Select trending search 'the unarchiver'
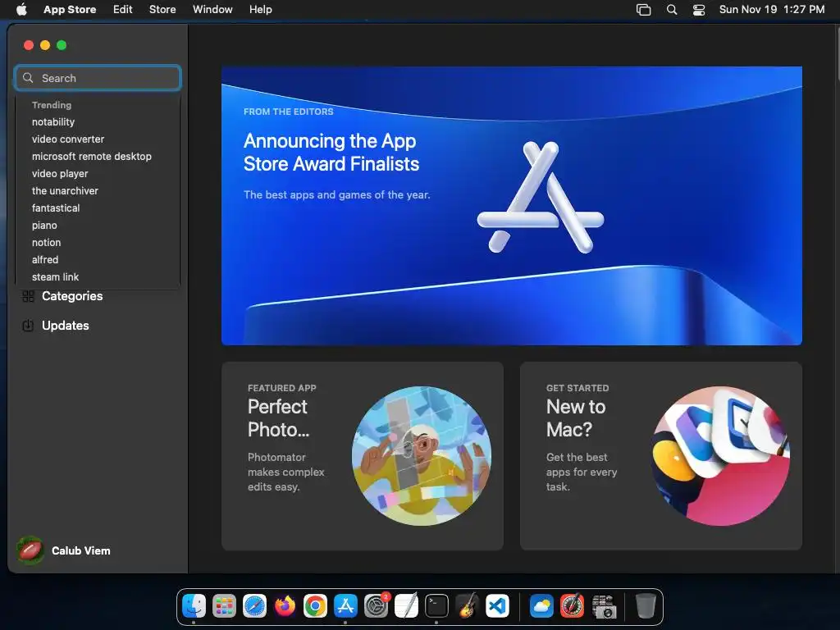840x630 pixels. 65,190
